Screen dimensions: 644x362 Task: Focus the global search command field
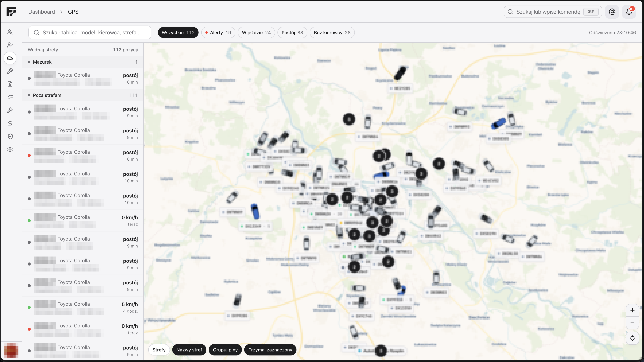coord(553,12)
